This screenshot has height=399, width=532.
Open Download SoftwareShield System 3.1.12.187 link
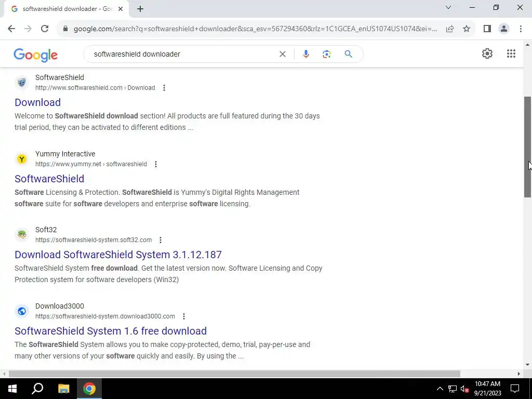[x=118, y=255]
